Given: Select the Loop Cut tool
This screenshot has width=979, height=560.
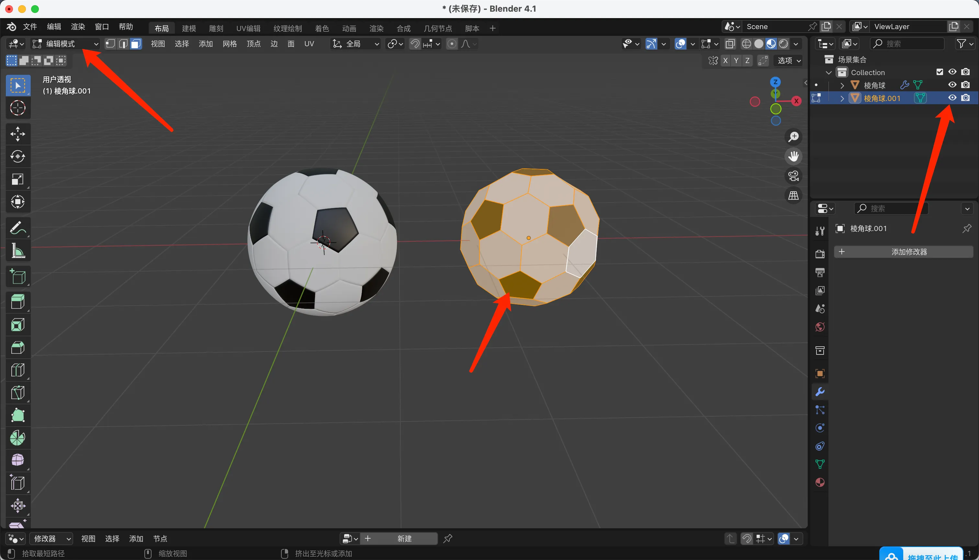Looking at the screenshot, I should point(18,370).
